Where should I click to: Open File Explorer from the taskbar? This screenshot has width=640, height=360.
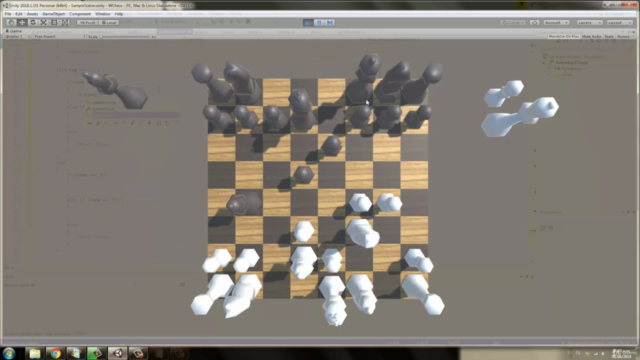35,353
